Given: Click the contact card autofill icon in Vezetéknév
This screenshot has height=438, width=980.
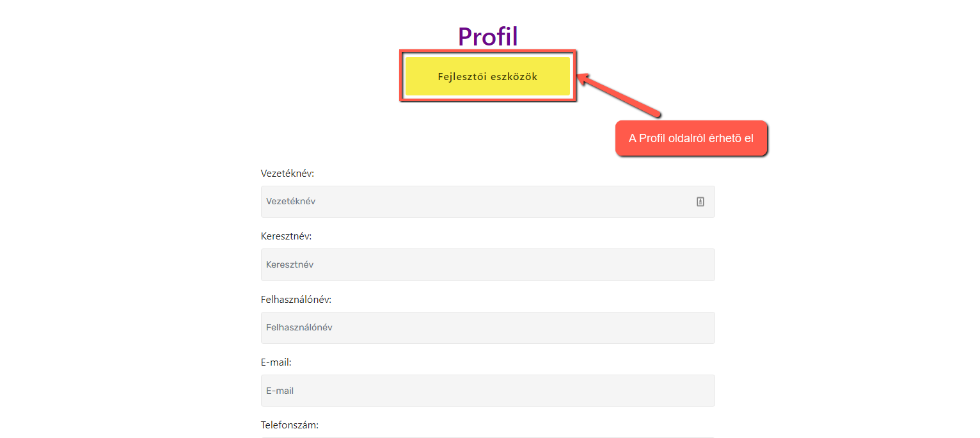Looking at the screenshot, I should pos(700,202).
